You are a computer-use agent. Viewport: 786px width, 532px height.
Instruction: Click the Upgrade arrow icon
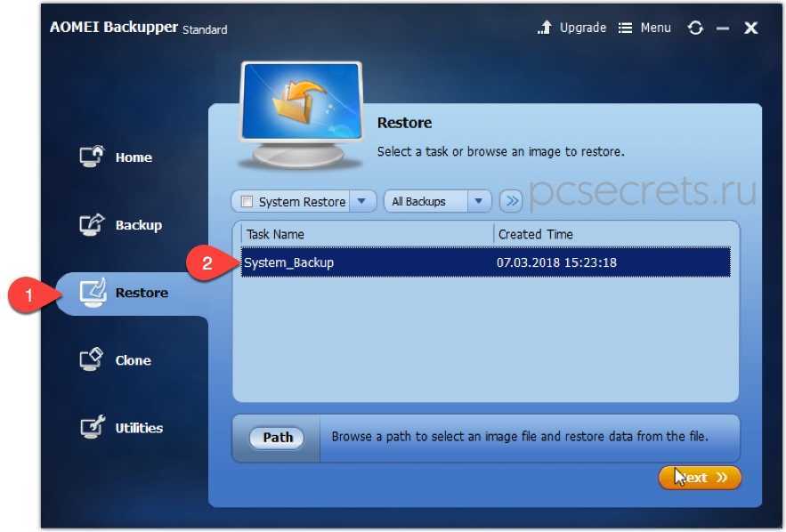545,28
